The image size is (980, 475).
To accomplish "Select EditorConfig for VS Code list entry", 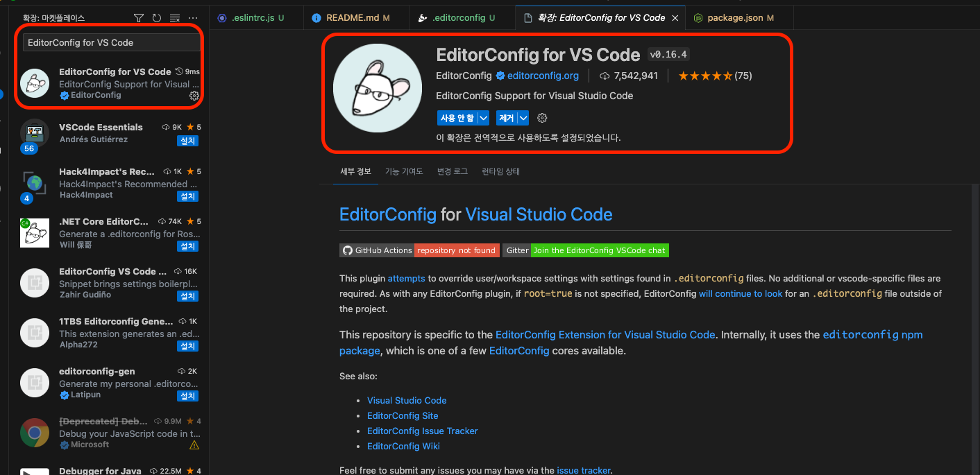I will click(110, 83).
